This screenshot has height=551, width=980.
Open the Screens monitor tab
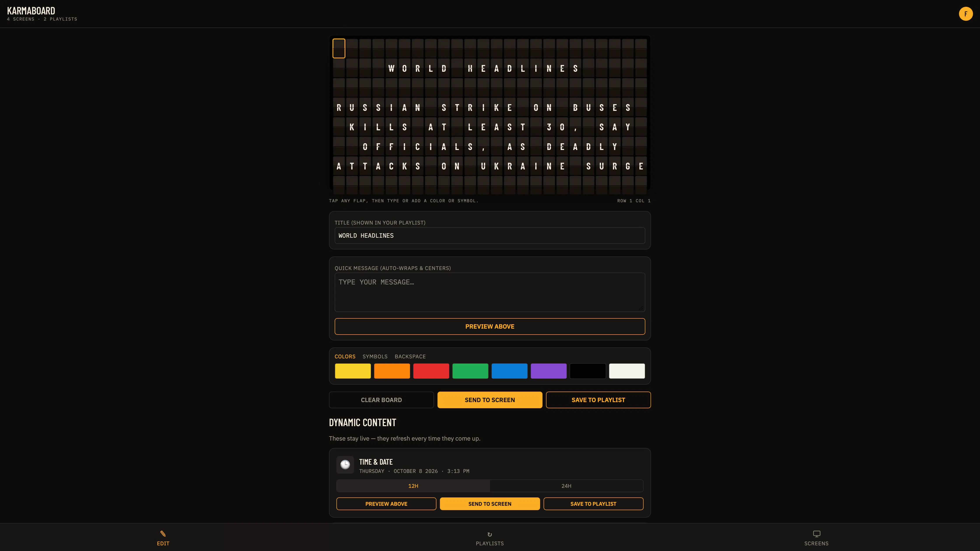click(816, 538)
